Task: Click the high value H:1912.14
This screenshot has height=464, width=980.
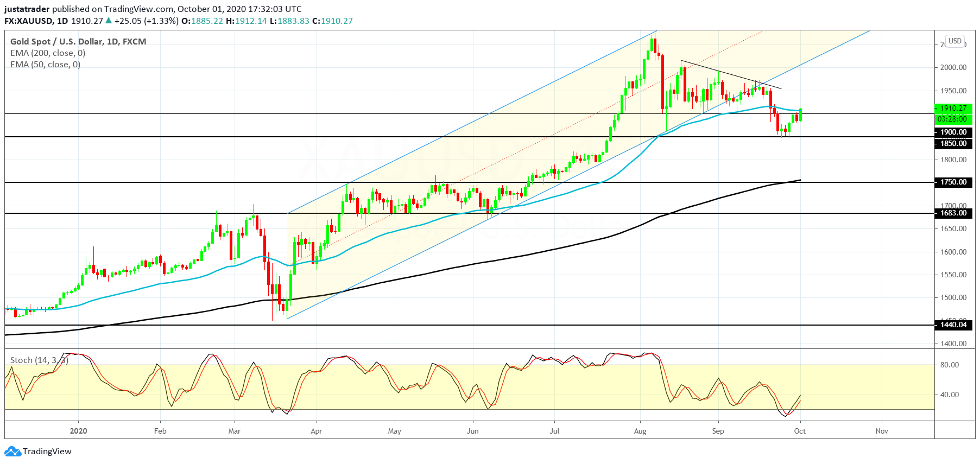Action: (246, 21)
